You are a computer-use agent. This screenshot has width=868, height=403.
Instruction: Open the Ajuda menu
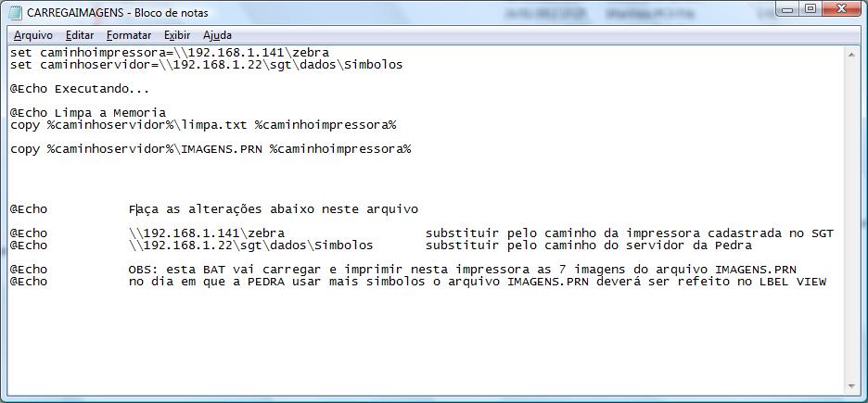pos(217,35)
